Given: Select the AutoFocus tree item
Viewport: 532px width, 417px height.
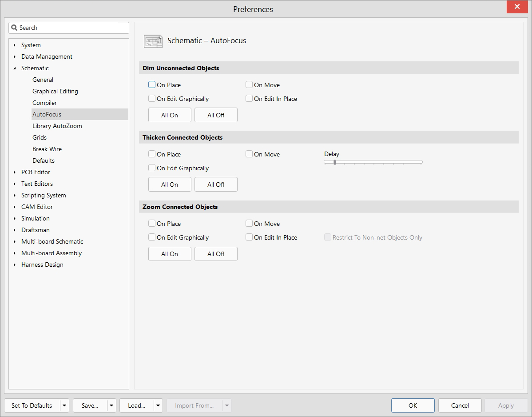Looking at the screenshot, I should tap(80, 114).
